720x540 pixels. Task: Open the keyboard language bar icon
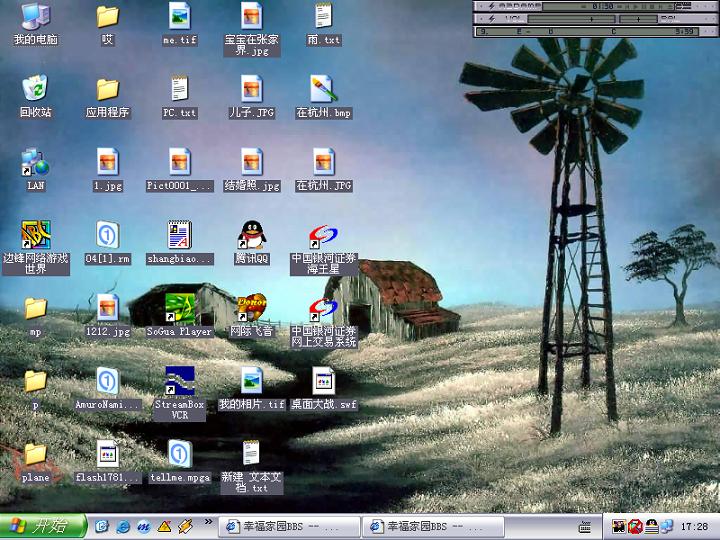tap(585, 527)
